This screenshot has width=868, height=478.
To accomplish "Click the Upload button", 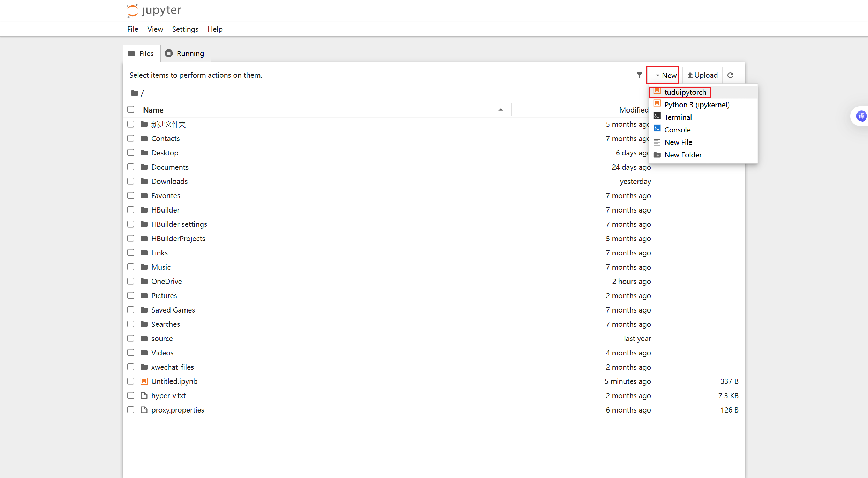I will (x=702, y=75).
